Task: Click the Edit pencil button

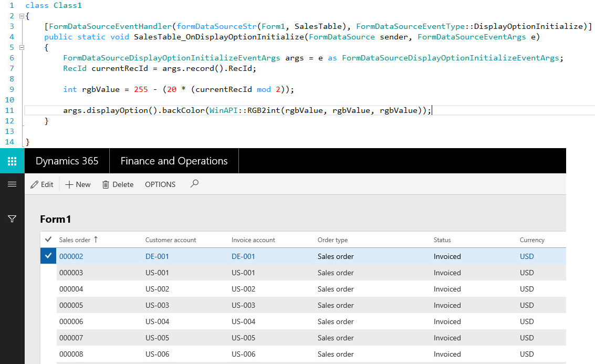Action: coord(41,184)
